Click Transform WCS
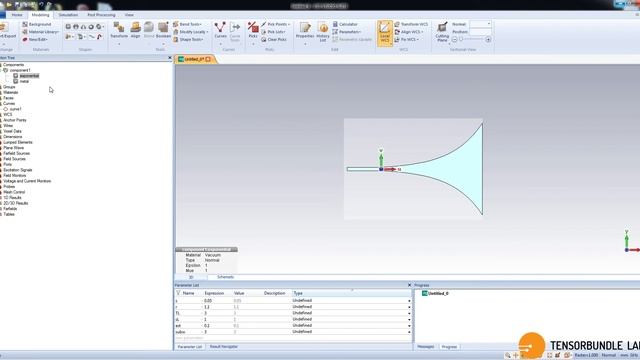This screenshot has width=640, height=360. [x=411, y=24]
